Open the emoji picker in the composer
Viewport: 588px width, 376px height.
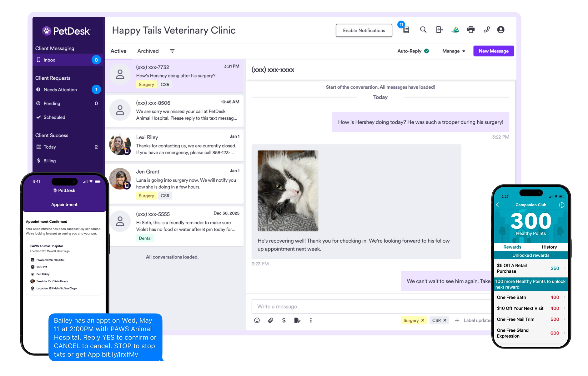(257, 320)
